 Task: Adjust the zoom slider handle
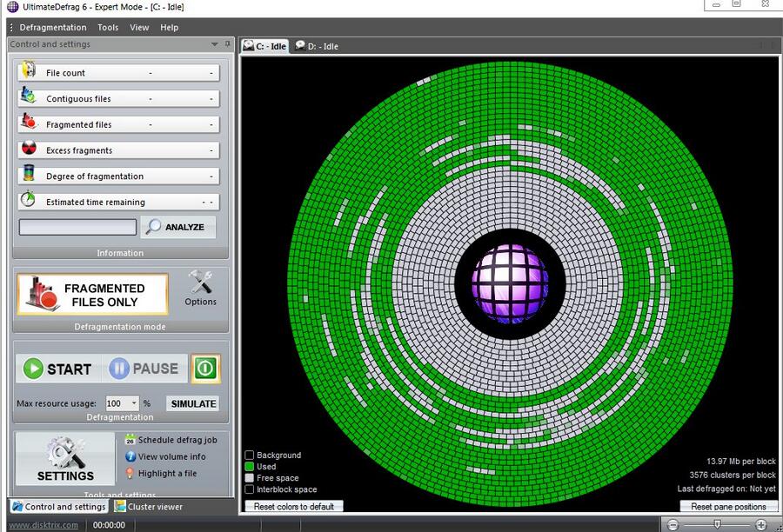pos(717,524)
